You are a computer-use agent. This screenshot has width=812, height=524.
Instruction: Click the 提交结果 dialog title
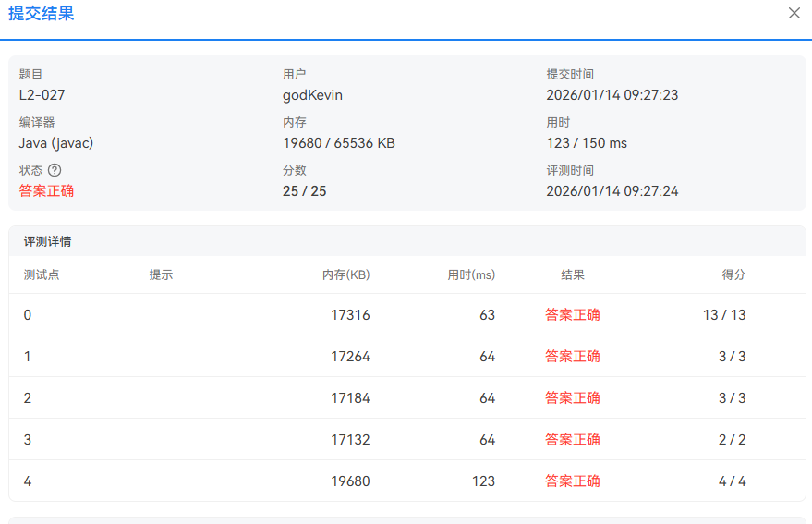pos(42,14)
